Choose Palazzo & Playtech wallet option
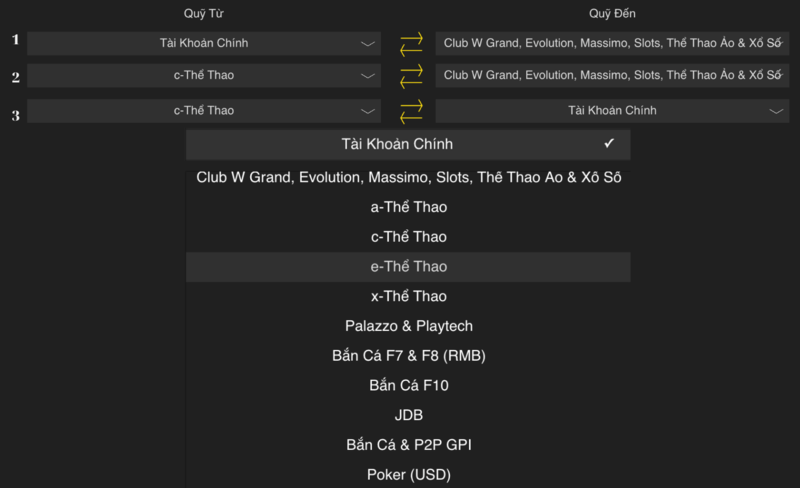800x488 pixels. [408, 326]
